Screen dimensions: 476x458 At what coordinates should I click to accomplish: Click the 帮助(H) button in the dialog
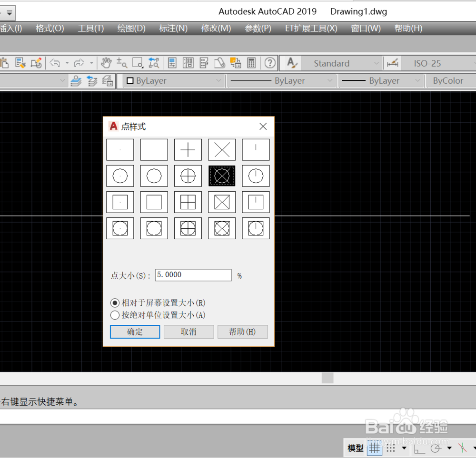(243, 332)
